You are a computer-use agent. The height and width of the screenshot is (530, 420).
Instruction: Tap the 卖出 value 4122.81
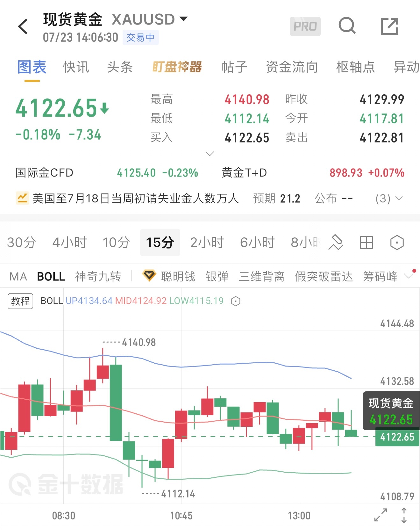(382, 138)
